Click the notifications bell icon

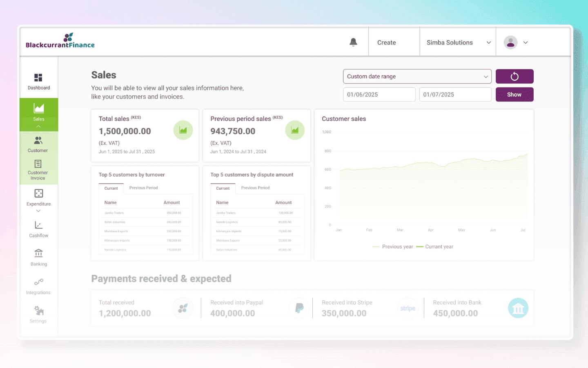pyautogui.click(x=354, y=42)
